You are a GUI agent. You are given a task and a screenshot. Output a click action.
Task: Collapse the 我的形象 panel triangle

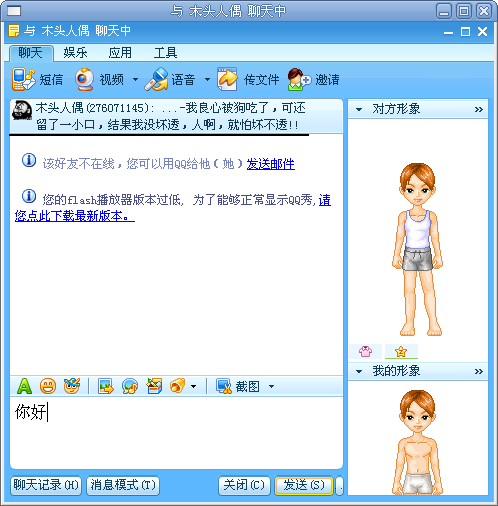click(x=359, y=371)
